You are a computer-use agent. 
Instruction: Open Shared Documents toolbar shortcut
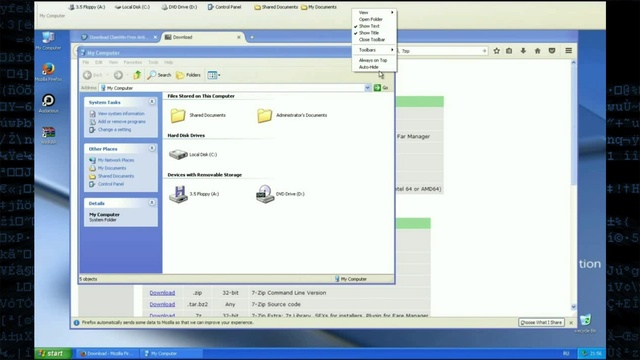(x=276, y=7)
